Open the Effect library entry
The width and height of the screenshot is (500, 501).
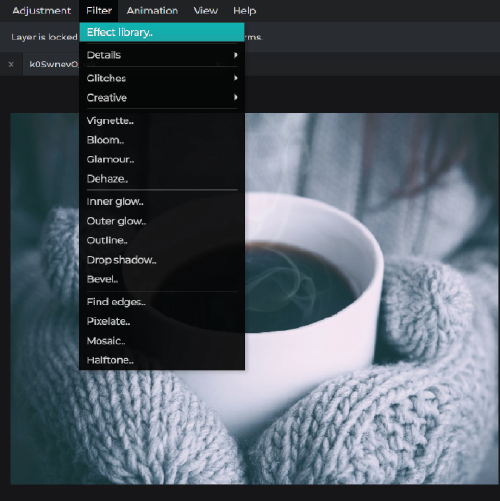point(162,32)
